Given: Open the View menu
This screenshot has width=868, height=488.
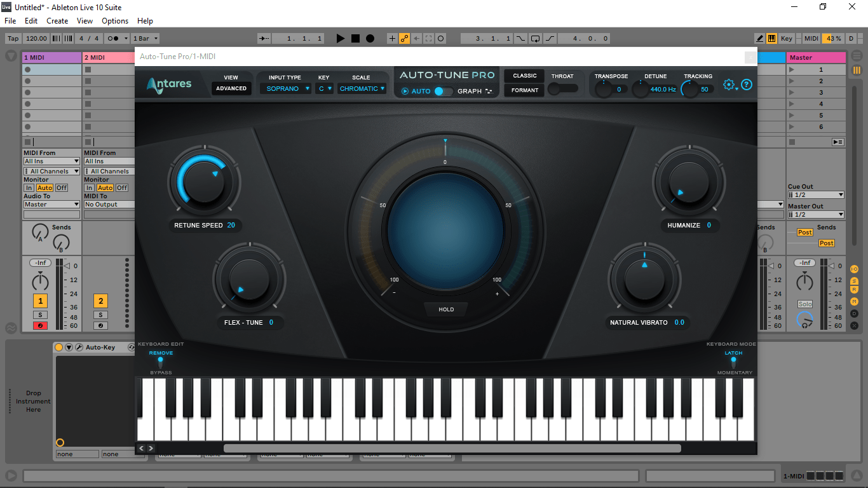Looking at the screenshot, I should point(85,21).
